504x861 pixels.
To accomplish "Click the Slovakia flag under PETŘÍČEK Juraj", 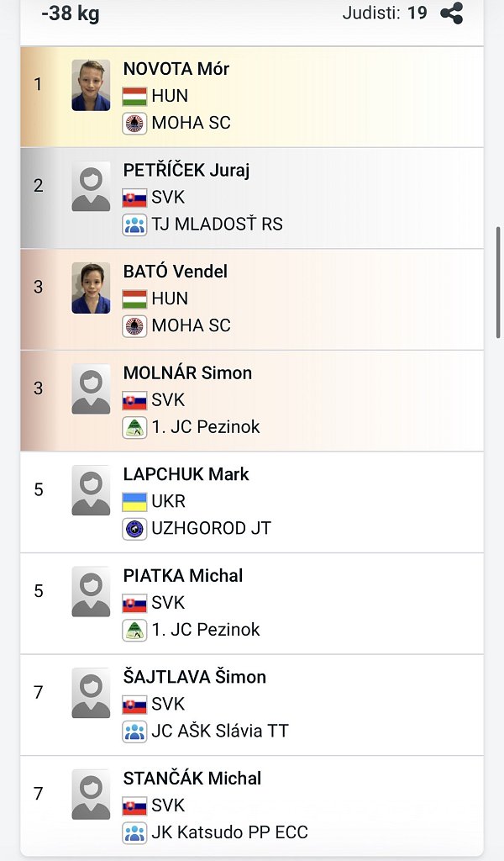I will (x=134, y=198).
